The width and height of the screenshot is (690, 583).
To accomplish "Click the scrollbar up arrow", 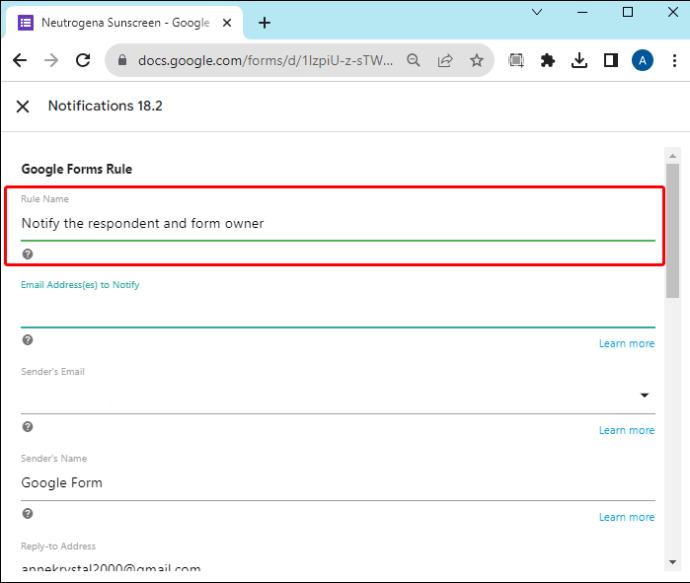I will click(x=672, y=156).
